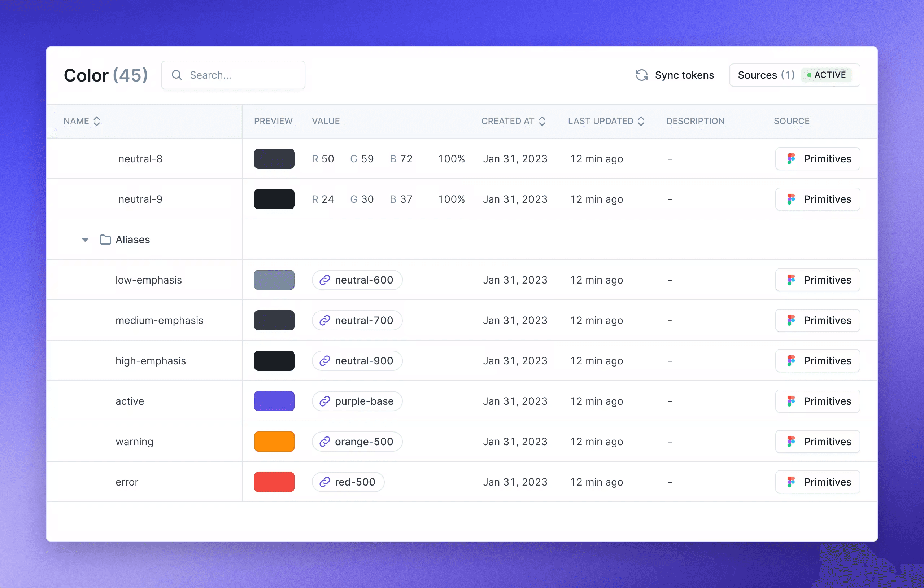Image resolution: width=924 pixels, height=588 pixels.
Task: Click link icon in neutral-600 alias chip
Action: tap(324, 280)
